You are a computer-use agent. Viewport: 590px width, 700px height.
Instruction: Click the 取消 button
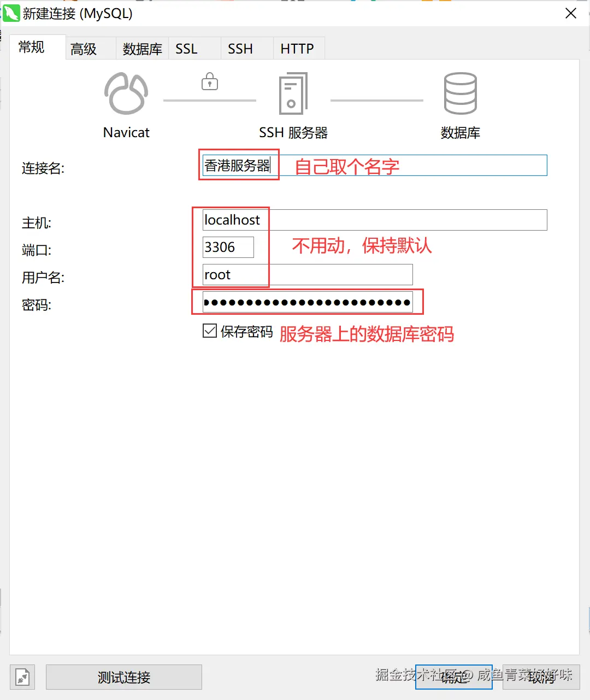tap(541, 677)
